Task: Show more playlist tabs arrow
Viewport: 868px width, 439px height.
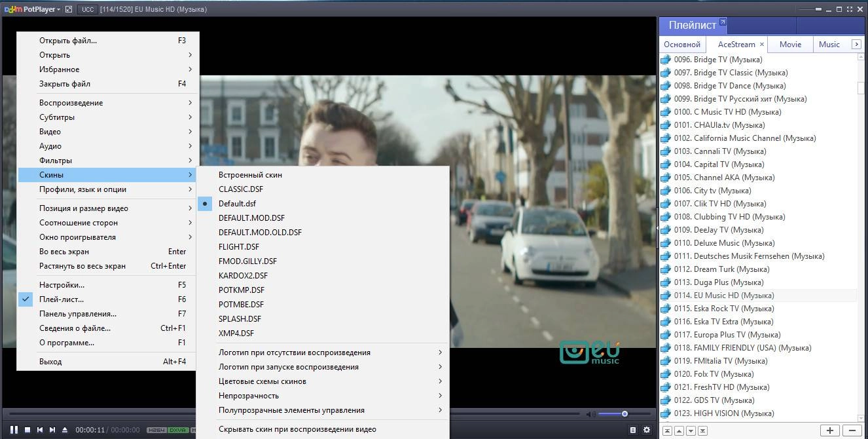Action: coord(856,45)
